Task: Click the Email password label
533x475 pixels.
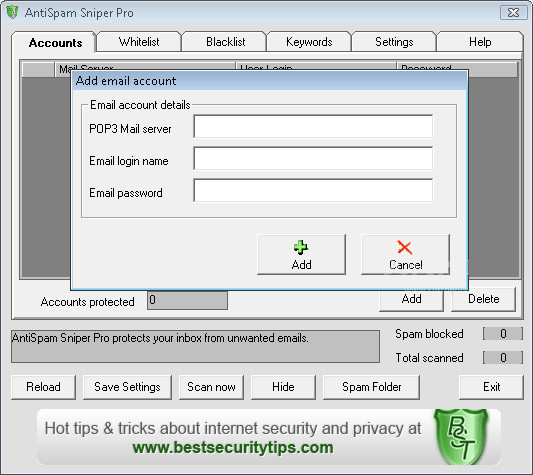Action: click(x=125, y=193)
